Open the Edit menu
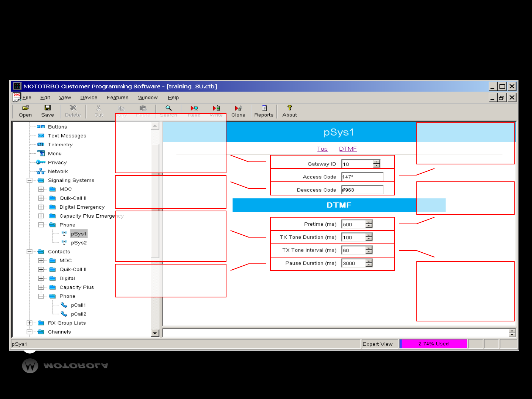Screen dimensions: 532x399 coord(45,98)
